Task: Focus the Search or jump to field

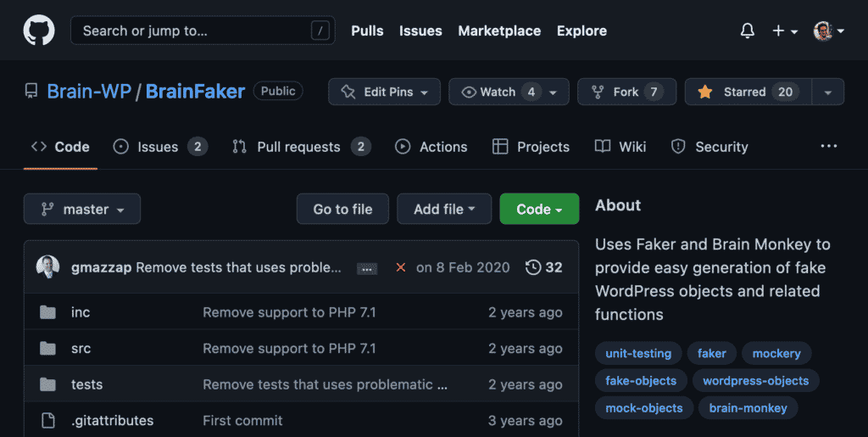Action: (x=191, y=31)
